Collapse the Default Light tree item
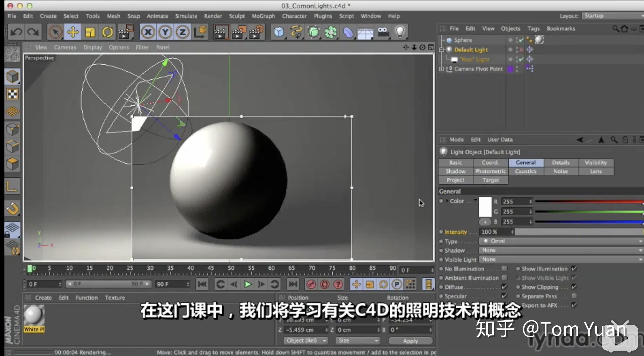The image size is (644, 356). pyautogui.click(x=442, y=50)
